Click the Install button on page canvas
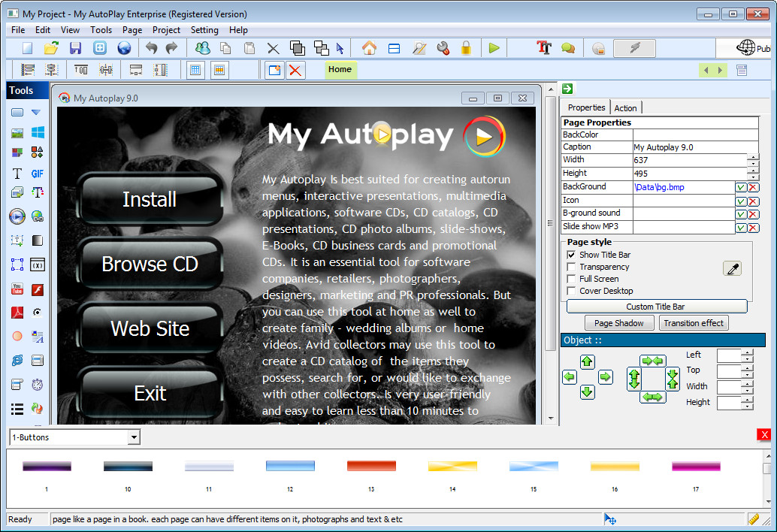777x532 pixels. point(150,199)
